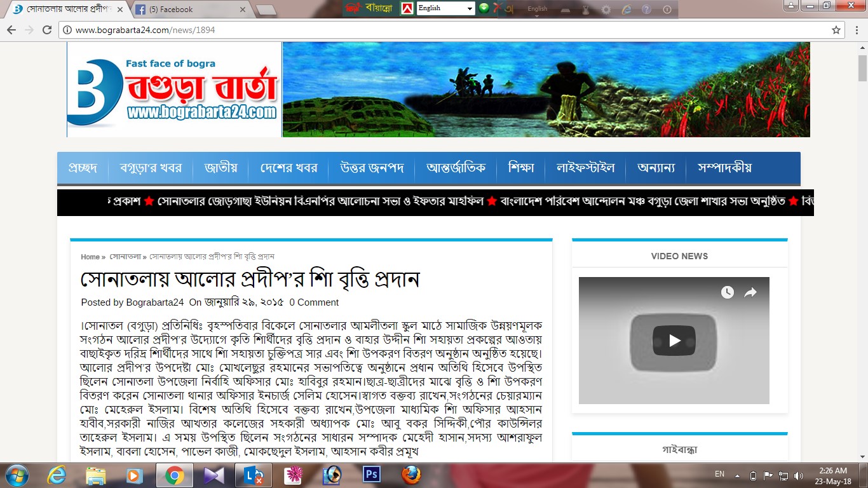Click the page info icon in address bar

click(x=67, y=30)
